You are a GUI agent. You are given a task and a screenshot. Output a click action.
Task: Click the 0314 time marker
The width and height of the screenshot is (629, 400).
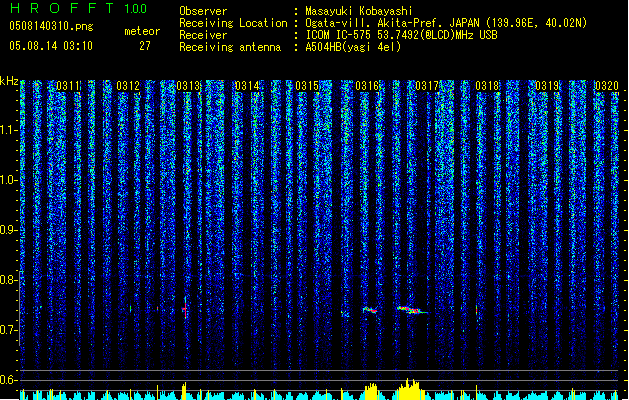pos(247,85)
